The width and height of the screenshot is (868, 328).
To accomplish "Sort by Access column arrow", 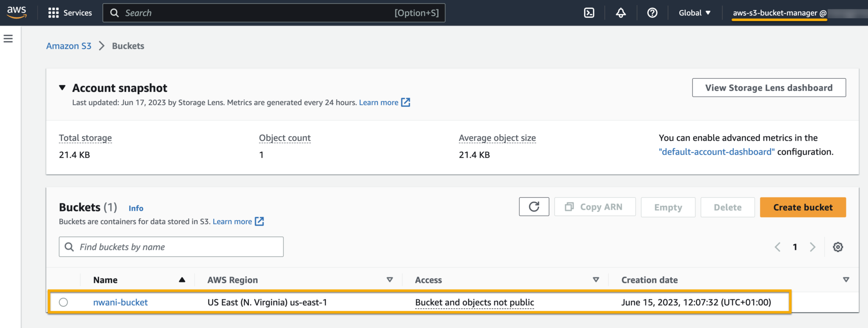I will tap(596, 280).
